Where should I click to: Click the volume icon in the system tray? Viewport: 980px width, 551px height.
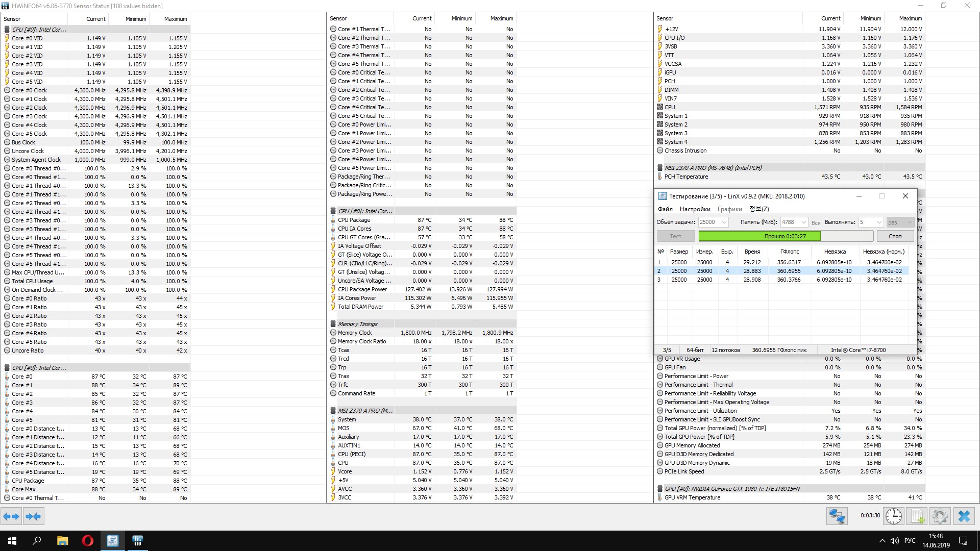(x=894, y=541)
